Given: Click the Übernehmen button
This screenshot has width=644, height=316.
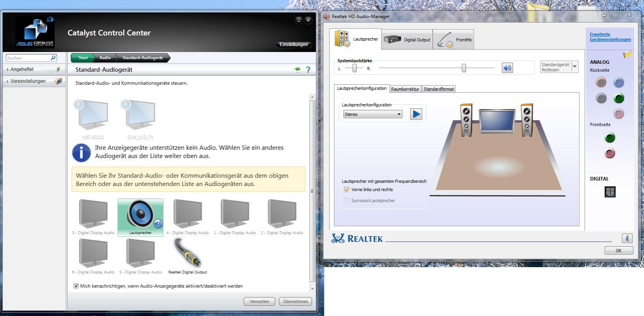Looking at the screenshot, I should tap(295, 301).
